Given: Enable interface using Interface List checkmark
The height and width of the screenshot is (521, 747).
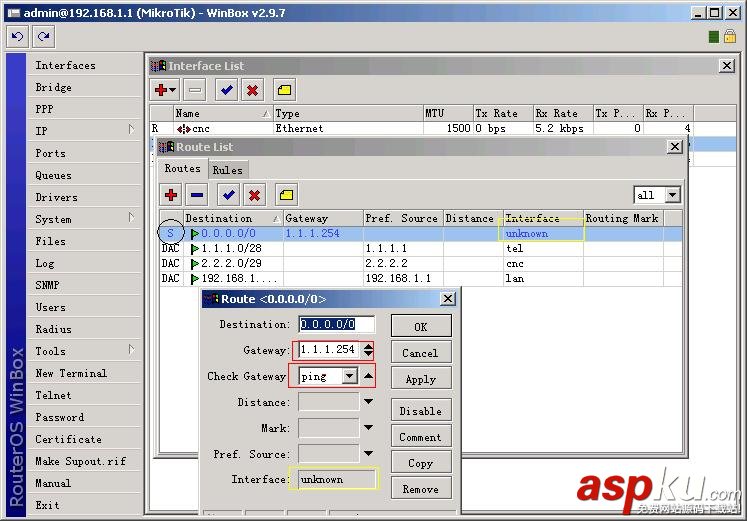Looking at the screenshot, I should point(227,90).
